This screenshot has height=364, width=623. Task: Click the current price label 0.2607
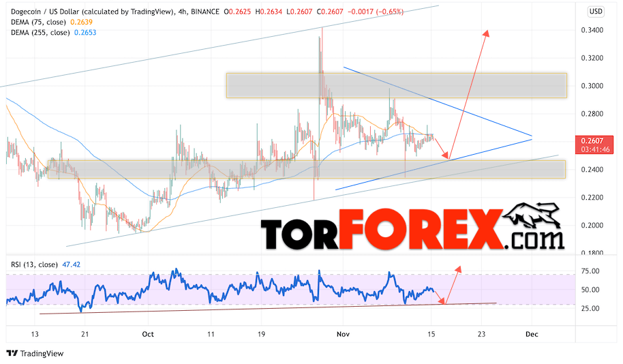[592, 140]
